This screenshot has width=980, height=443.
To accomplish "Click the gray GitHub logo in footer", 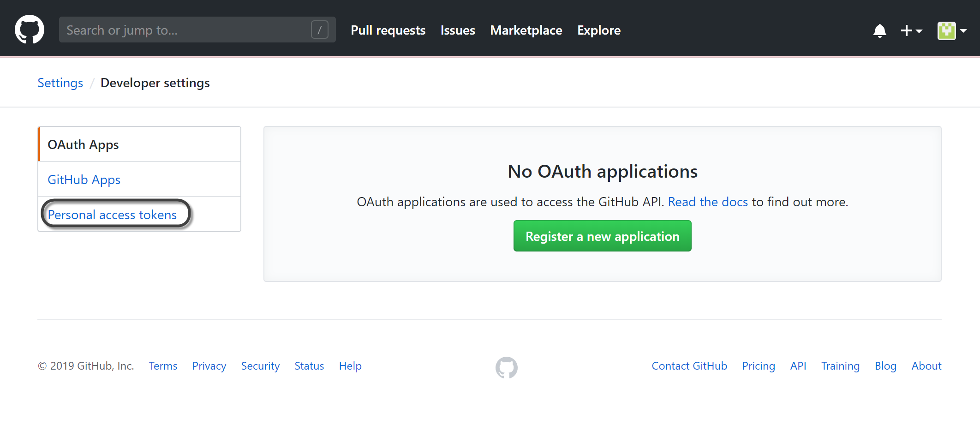I will click(x=506, y=367).
